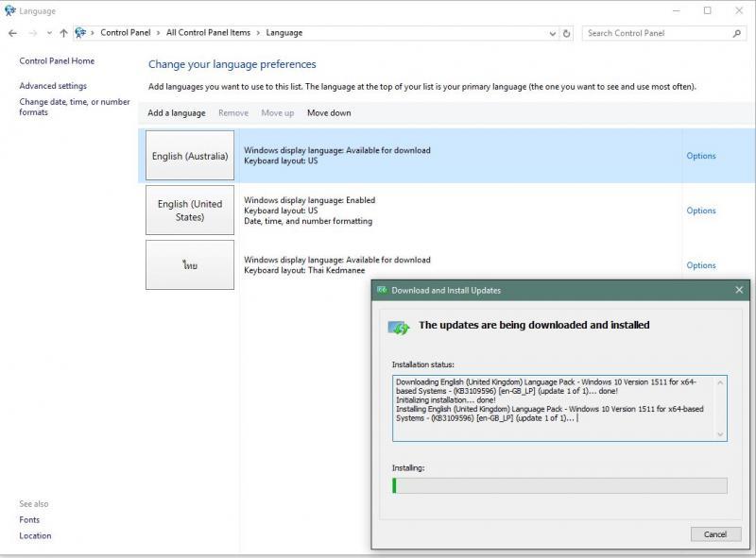Open Change date, time, or number formats
This screenshot has width=756, height=558.
coord(75,107)
